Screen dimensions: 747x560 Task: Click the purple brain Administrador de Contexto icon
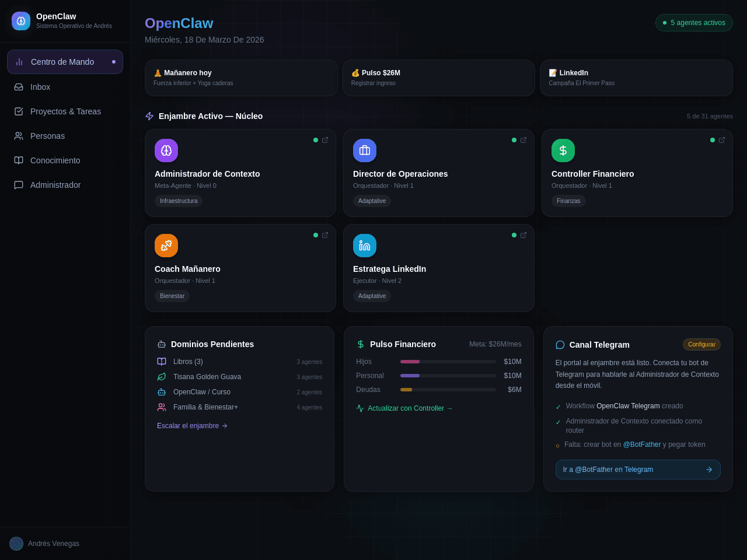coord(166,150)
